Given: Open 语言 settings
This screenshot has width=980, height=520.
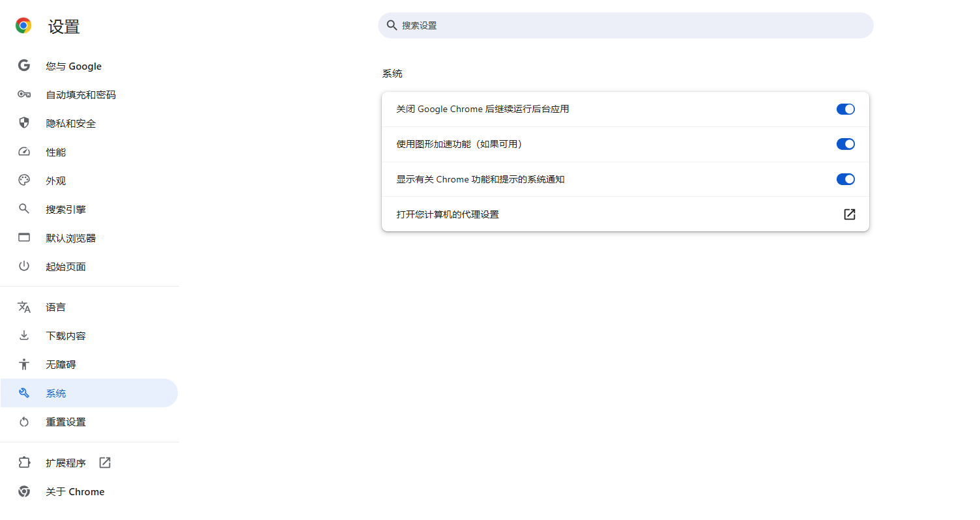Looking at the screenshot, I should coord(89,307).
